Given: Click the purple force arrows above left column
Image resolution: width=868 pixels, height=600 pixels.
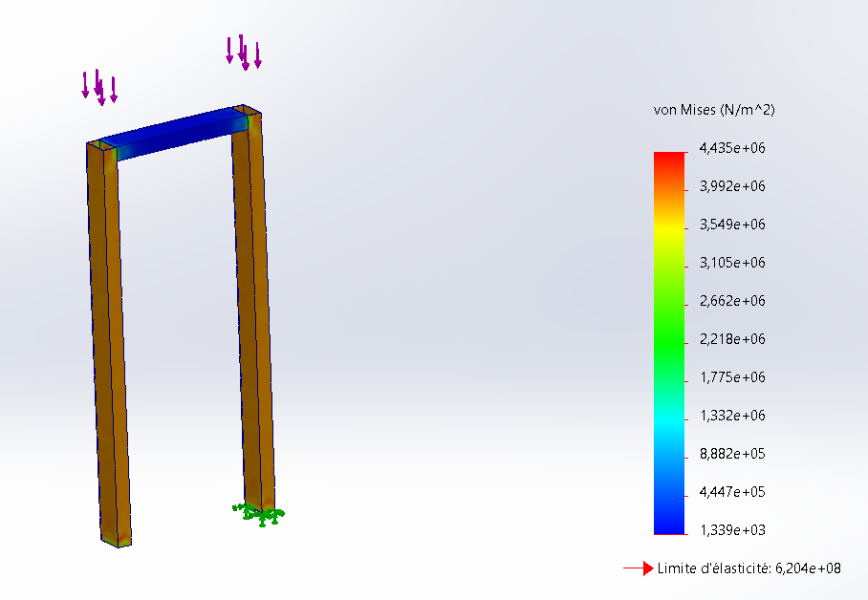Looking at the screenshot, I should [99, 86].
